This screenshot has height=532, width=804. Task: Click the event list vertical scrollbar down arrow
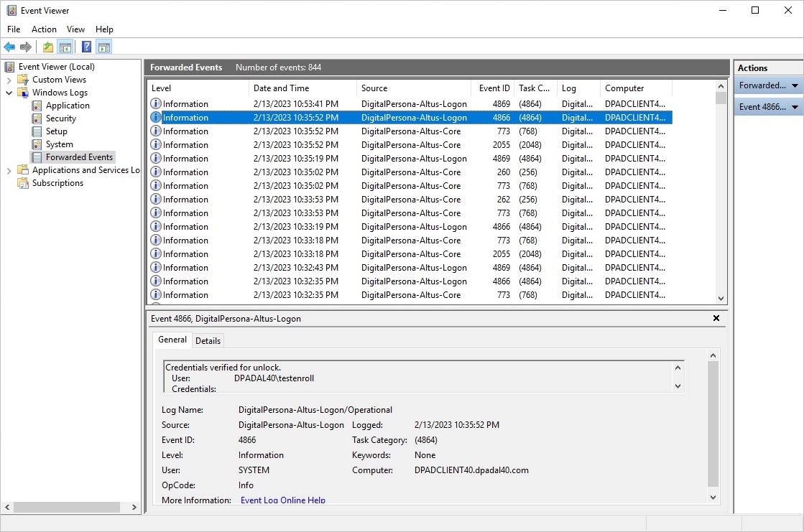tap(721, 298)
